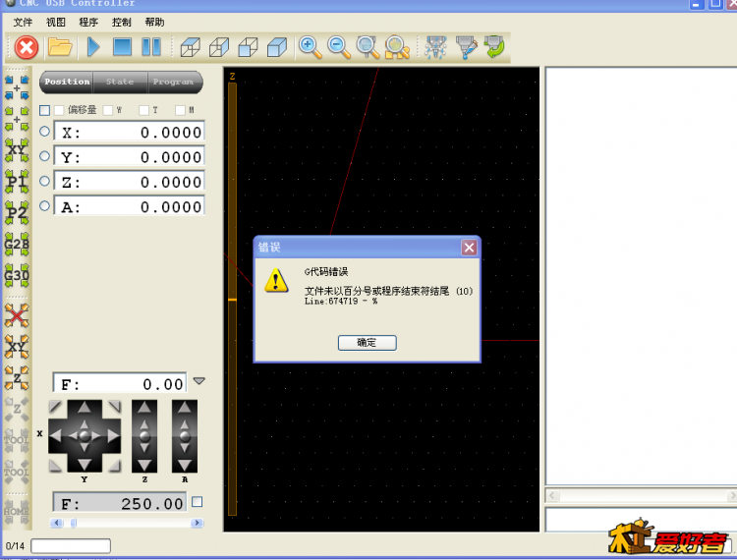This screenshot has width=737, height=560.
Task: Jog Y axis down with large arrow
Action: click(x=85, y=465)
